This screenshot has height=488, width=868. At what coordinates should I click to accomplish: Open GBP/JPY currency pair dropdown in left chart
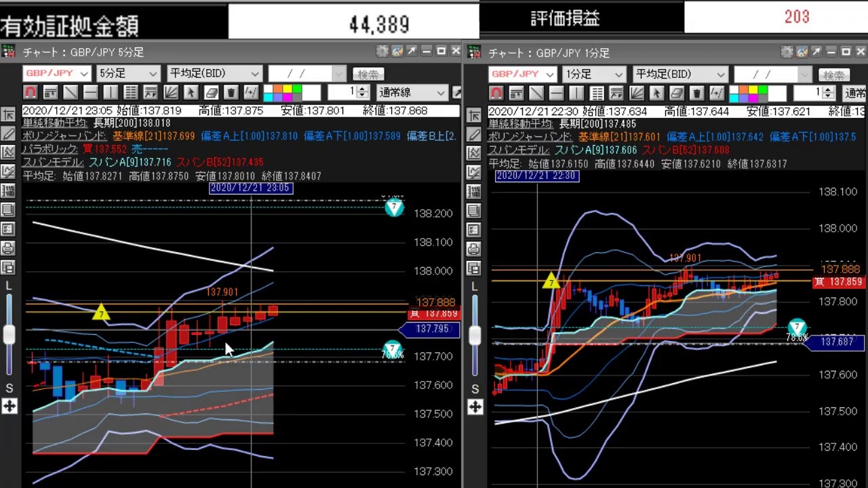click(57, 74)
